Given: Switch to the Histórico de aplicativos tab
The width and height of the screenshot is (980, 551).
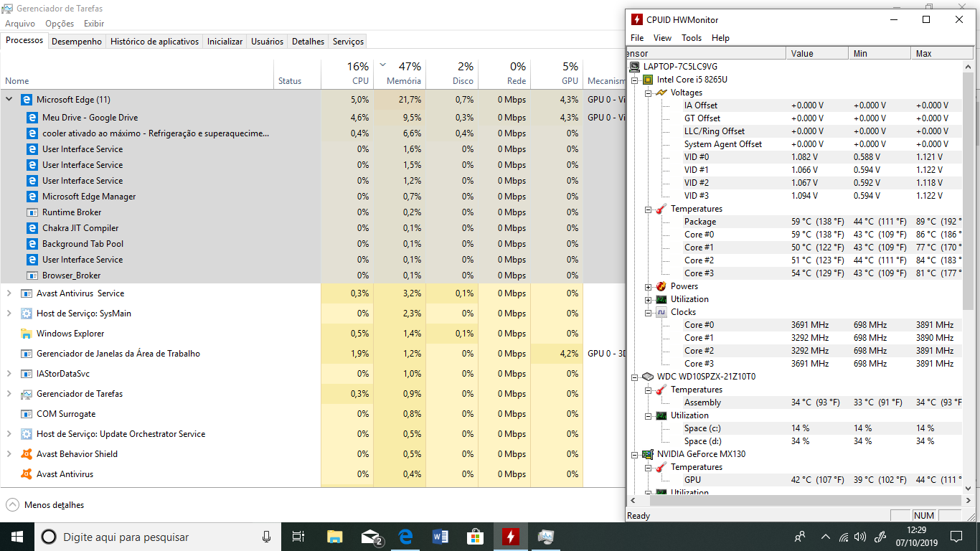Looking at the screenshot, I should [154, 42].
